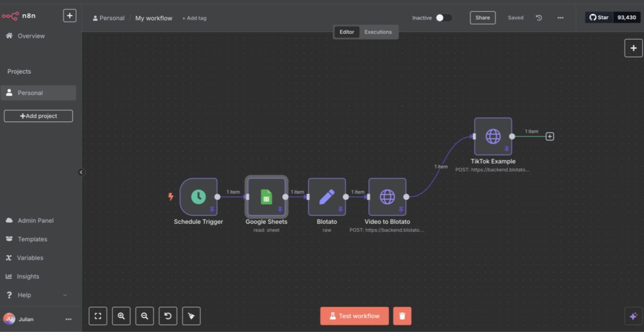
Task: Open the workflow history icon
Action: tap(539, 18)
